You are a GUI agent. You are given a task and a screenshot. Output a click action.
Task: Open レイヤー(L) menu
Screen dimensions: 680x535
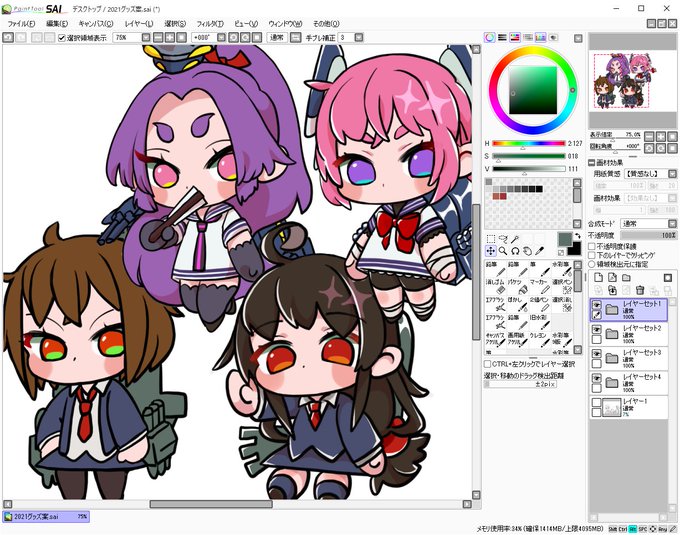pos(139,24)
